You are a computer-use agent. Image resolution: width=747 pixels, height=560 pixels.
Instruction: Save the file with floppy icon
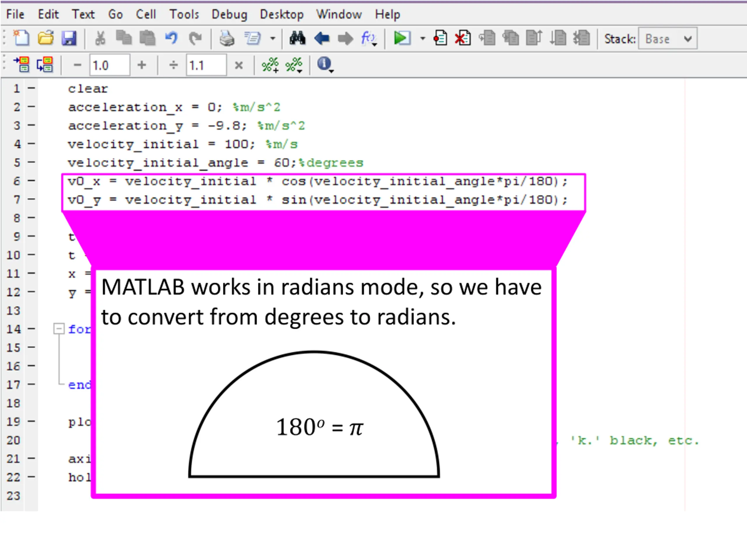69,38
